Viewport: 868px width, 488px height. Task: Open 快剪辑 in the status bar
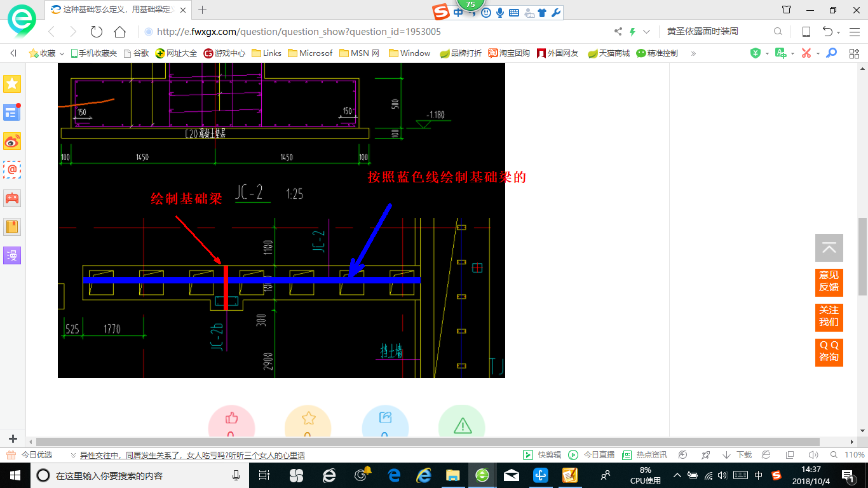tap(542, 455)
